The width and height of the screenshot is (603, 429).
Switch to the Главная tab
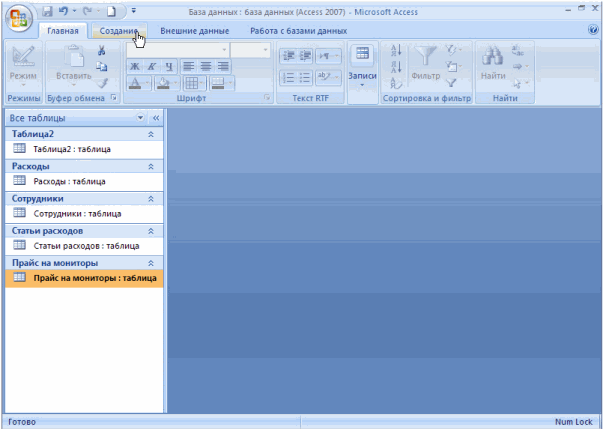click(x=63, y=31)
